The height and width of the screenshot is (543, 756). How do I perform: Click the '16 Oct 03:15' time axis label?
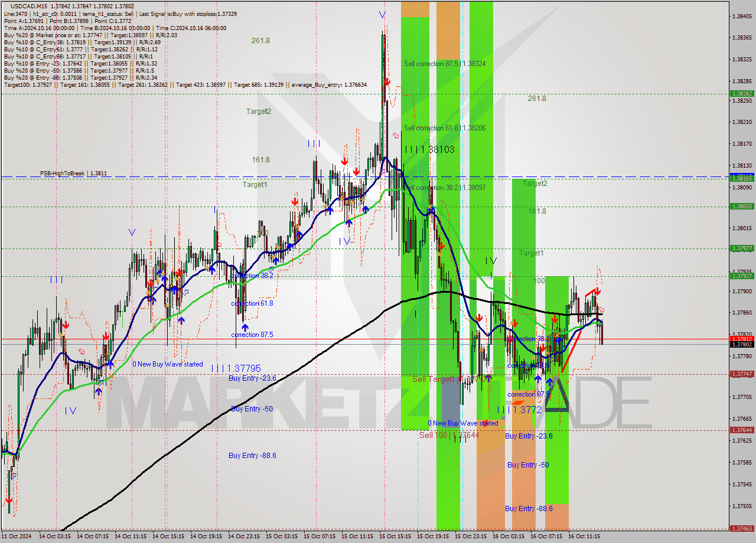click(x=508, y=537)
